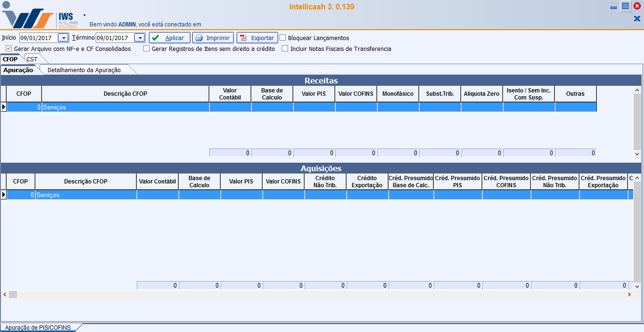Enable Incluir Notas Fiscais de Transferencia
This screenshot has height=332, width=644.
click(285, 49)
